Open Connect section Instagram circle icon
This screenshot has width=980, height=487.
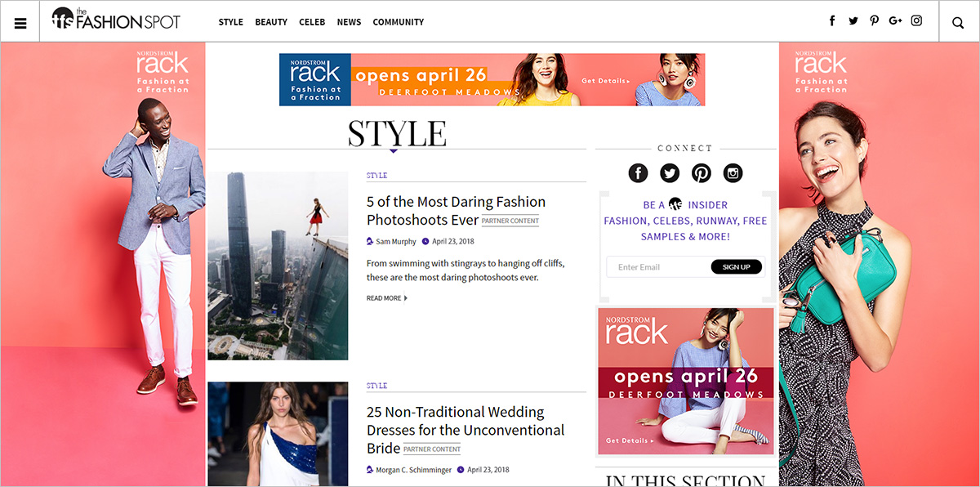coord(733,173)
